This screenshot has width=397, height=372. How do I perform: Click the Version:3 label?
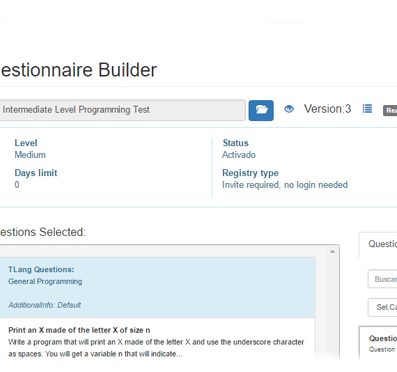pyautogui.click(x=327, y=109)
